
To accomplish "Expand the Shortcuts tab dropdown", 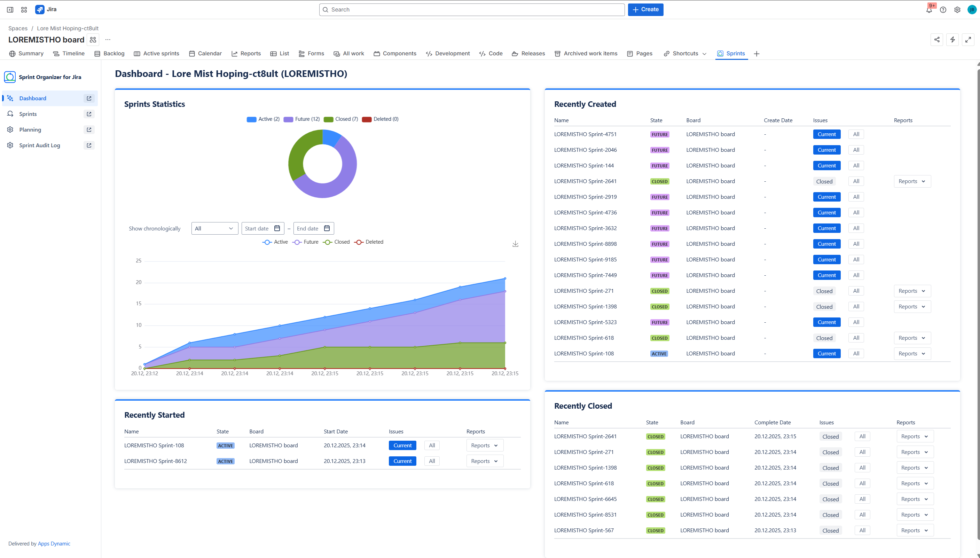I will (x=704, y=54).
